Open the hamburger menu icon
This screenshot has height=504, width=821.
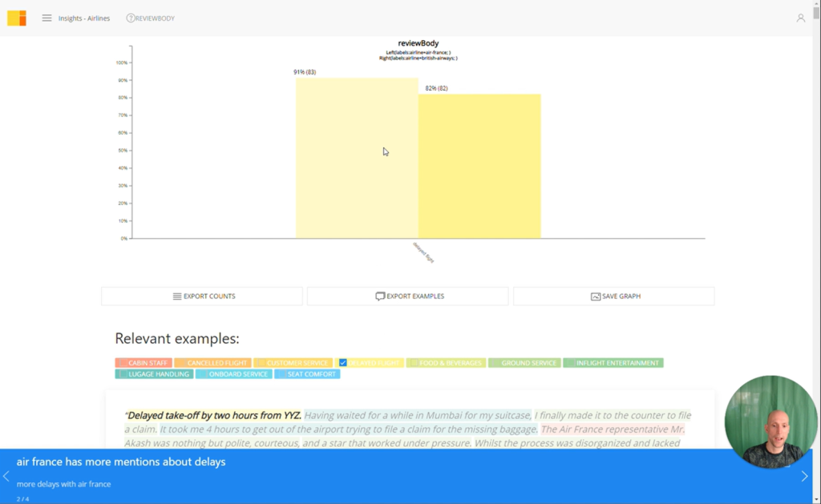[47, 18]
